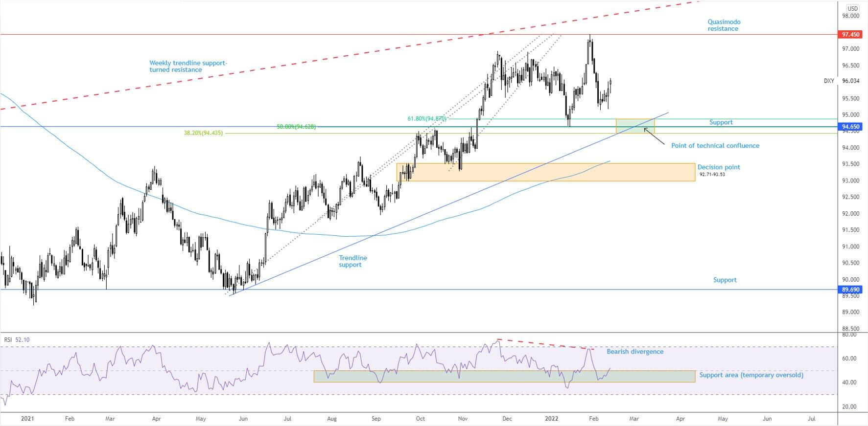This screenshot has width=868, height=426.
Task: Select the Trendline support text label
Action: [352, 261]
